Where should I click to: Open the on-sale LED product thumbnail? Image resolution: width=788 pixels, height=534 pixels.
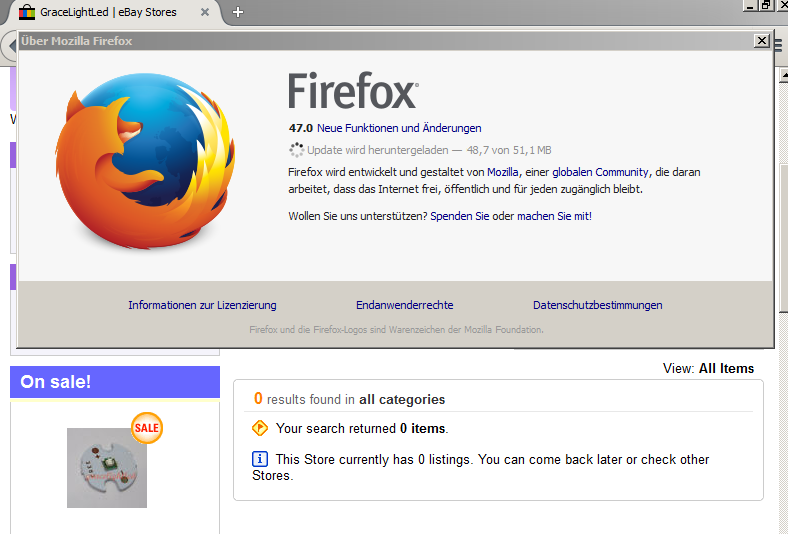click(x=107, y=468)
